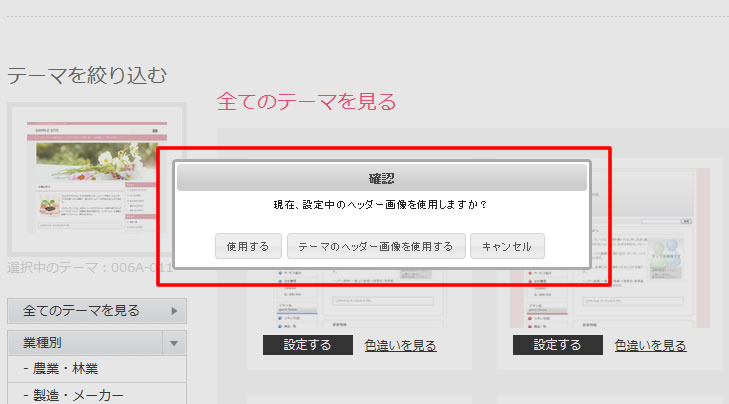Click the down arrow icon next to 業種別
The height and width of the screenshot is (404, 729).
pyautogui.click(x=176, y=343)
